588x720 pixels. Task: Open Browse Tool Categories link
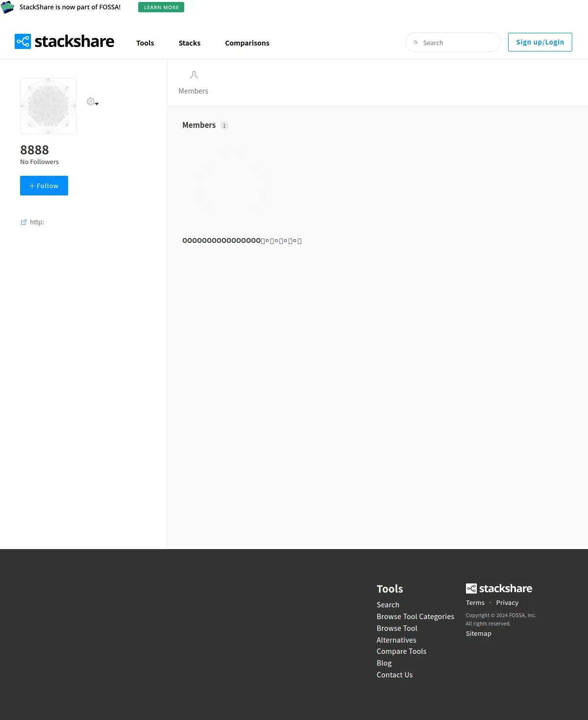416,617
